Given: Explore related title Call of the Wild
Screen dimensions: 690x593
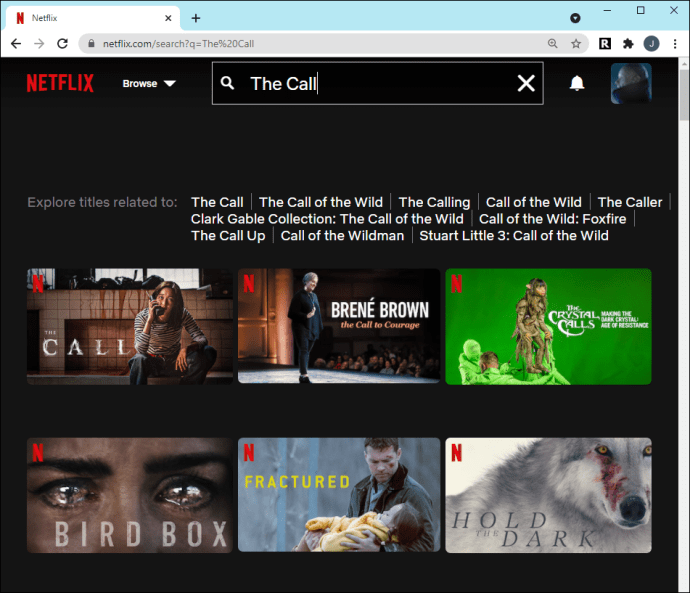Looking at the screenshot, I should tap(533, 202).
